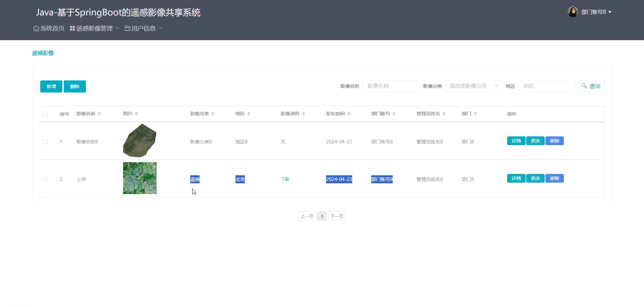Sort table by 管理员姓名 column arrows

click(444, 114)
